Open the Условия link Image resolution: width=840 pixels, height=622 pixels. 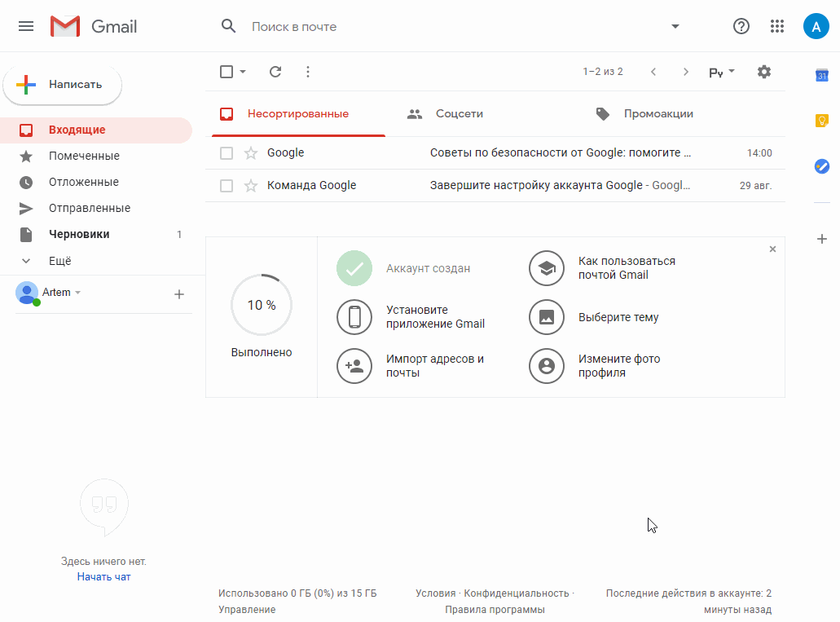(x=436, y=593)
